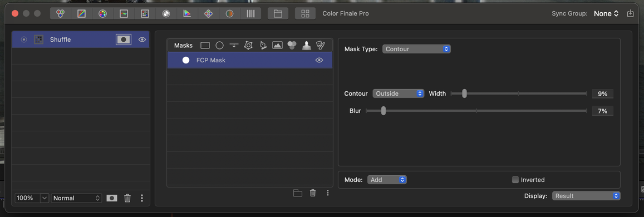Open the presets folder in top toolbar
This screenshot has height=217, width=644.
tap(278, 13)
